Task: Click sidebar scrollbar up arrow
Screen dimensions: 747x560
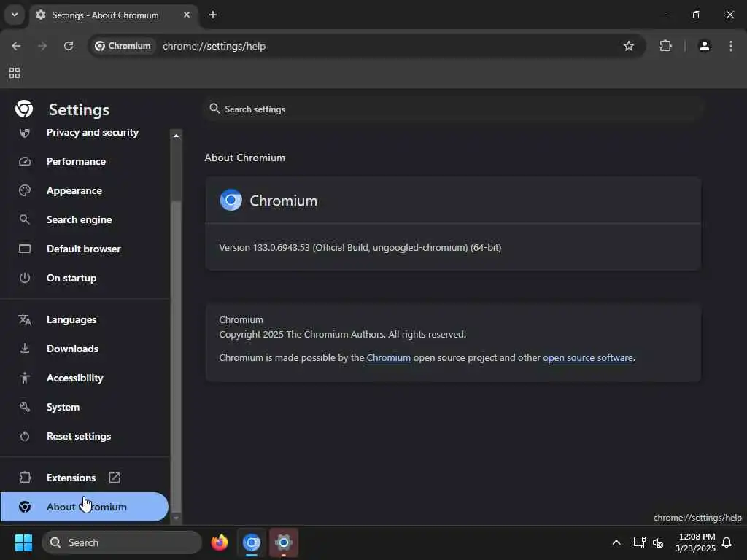Action: (x=177, y=136)
